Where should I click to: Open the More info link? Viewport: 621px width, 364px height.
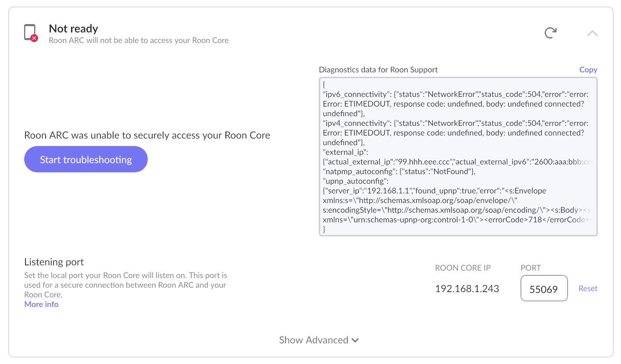coord(41,304)
